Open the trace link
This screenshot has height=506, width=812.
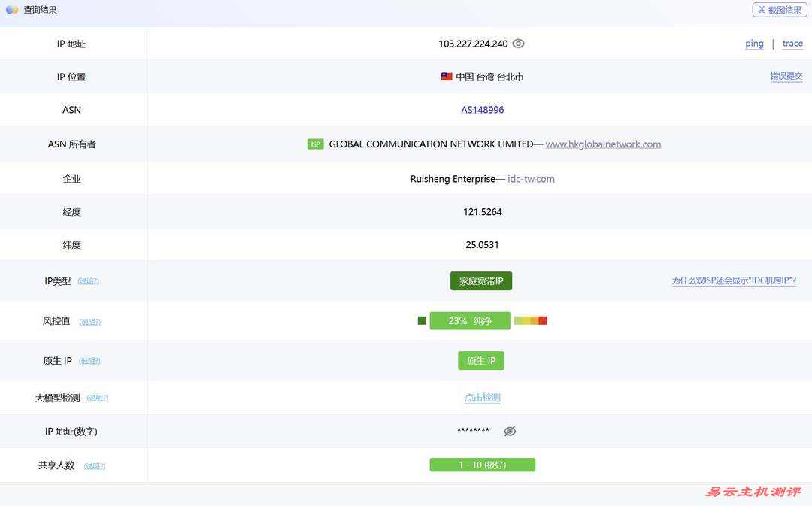click(792, 44)
